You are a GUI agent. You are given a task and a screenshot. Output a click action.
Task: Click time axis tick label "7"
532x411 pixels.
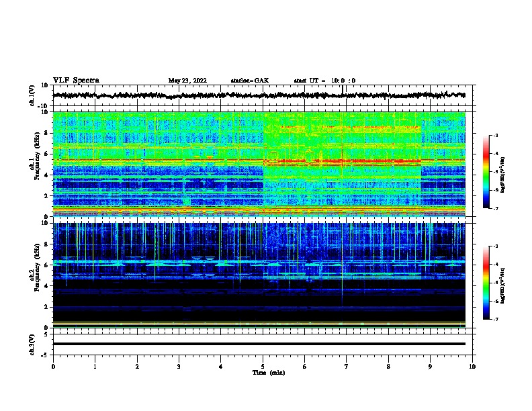click(347, 367)
